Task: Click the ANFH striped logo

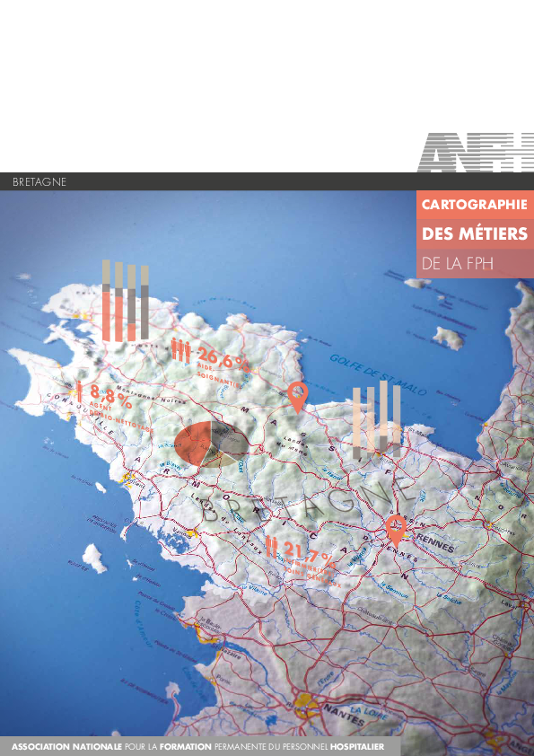Action: [475, 153]
